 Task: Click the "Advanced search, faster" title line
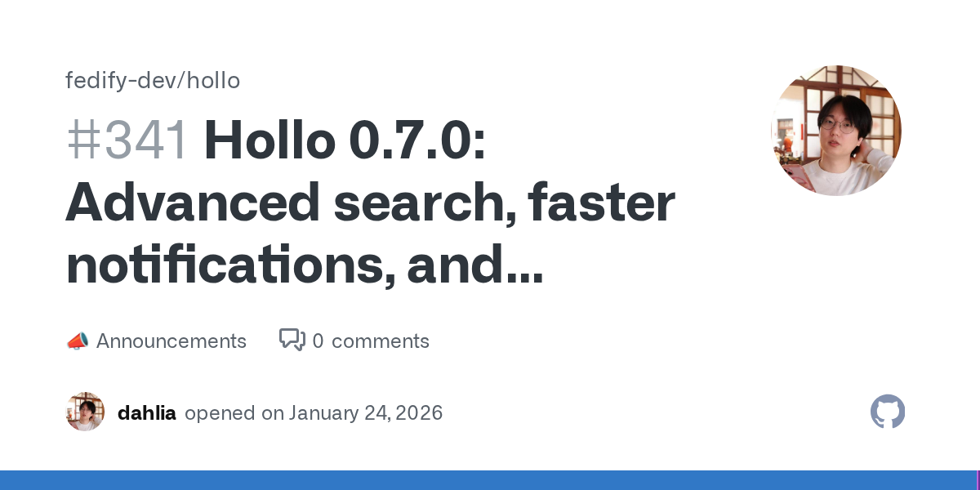(370, 204)
